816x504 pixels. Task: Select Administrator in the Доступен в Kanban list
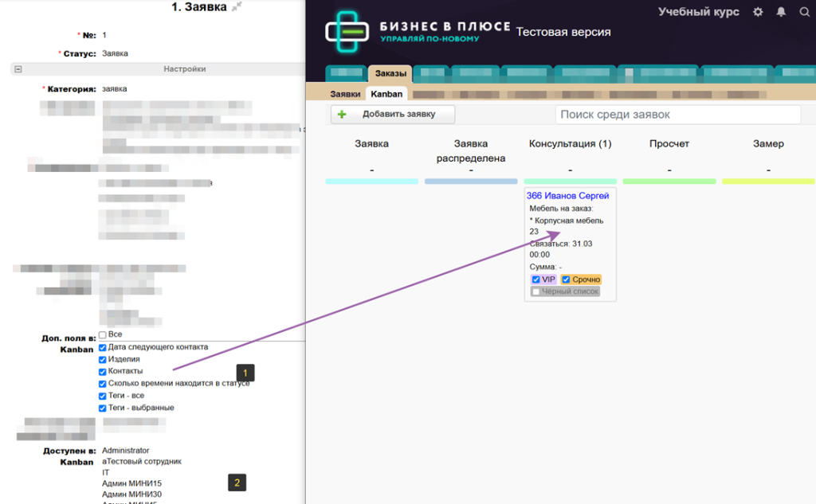[x=126, y=451]
